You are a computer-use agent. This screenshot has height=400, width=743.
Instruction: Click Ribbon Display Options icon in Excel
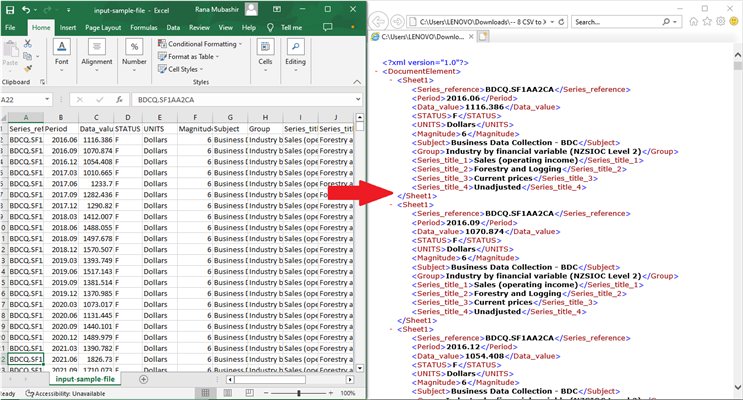(277, 9)
